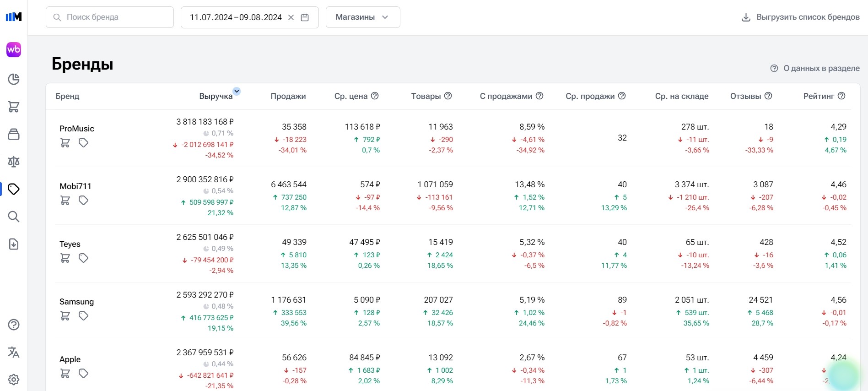Open the 11.07.2024–09.08.2024 date range field
The image size is (868, 391).
(x=250, y=17)
